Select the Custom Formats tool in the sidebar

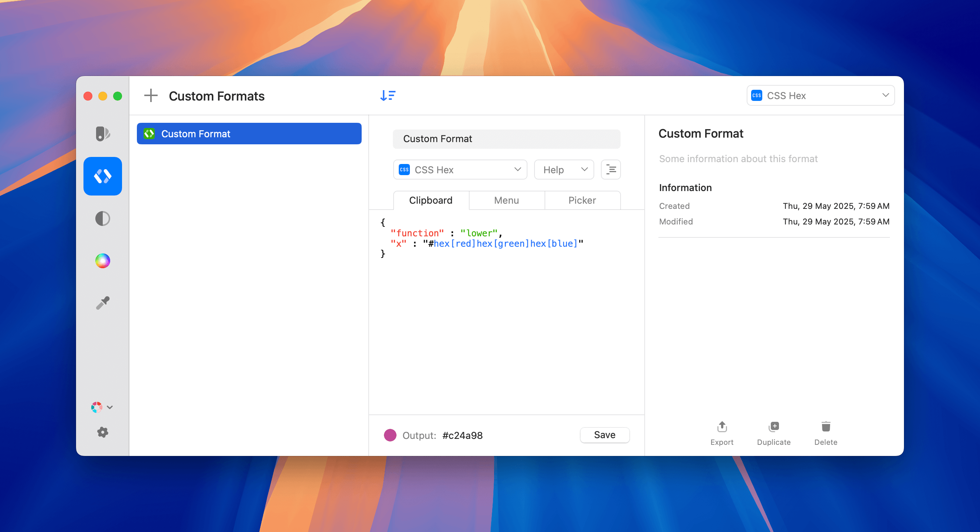tap(102, 176)
